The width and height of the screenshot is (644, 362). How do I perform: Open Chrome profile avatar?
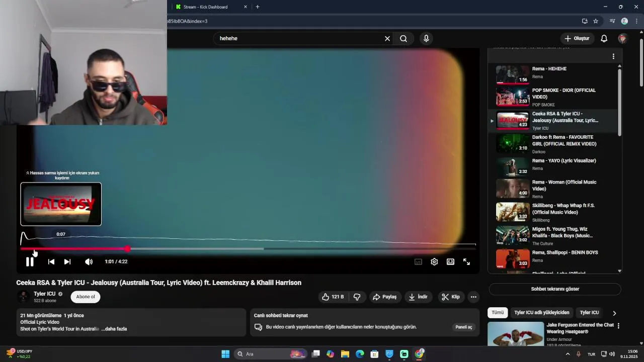pos(624,21)
